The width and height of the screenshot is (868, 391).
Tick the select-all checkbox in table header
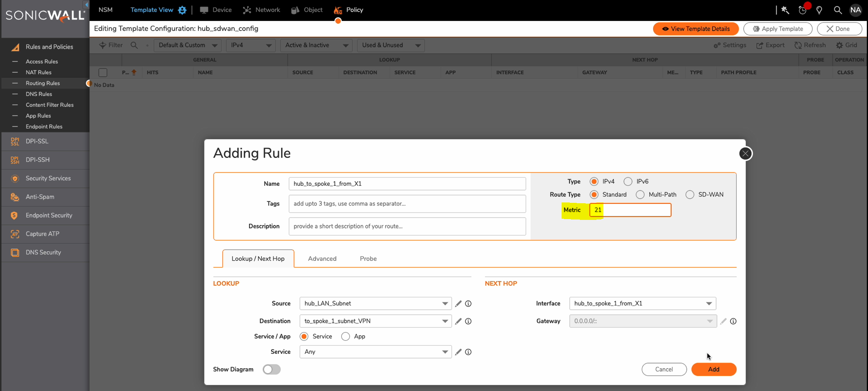pos(103,72)
